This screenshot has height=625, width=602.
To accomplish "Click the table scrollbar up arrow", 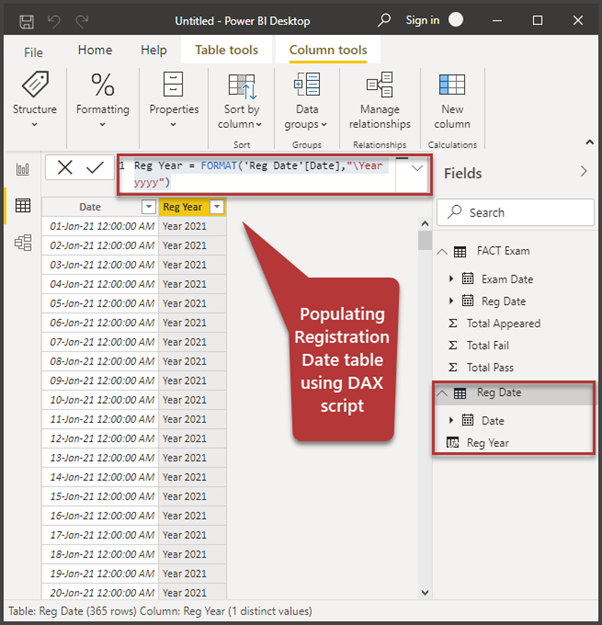I will (425, 224).
